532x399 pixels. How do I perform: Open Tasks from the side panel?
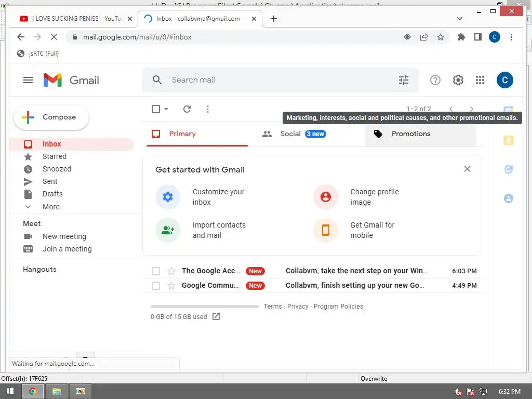(x=508, y=169)
